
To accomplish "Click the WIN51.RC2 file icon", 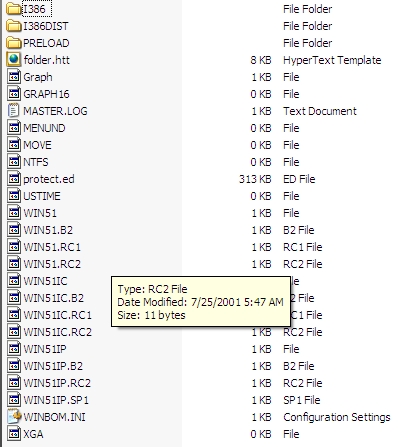I will click(14, 264).
